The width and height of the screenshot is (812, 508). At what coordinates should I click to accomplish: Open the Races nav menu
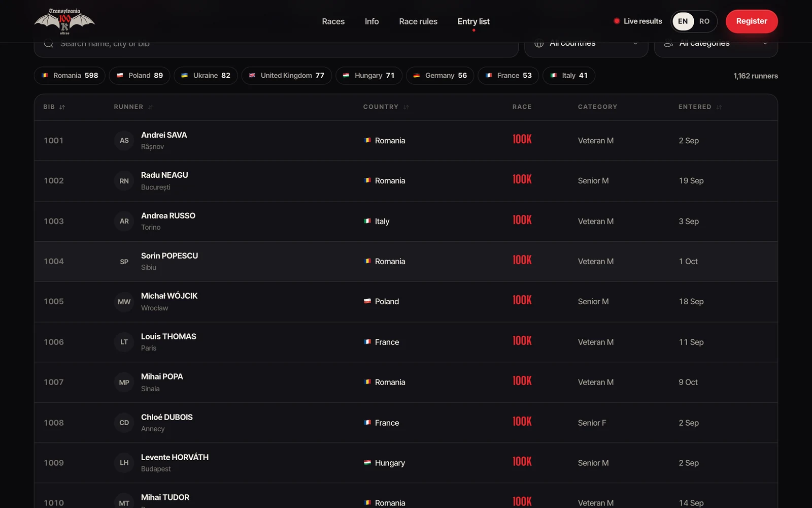(333, 21)
